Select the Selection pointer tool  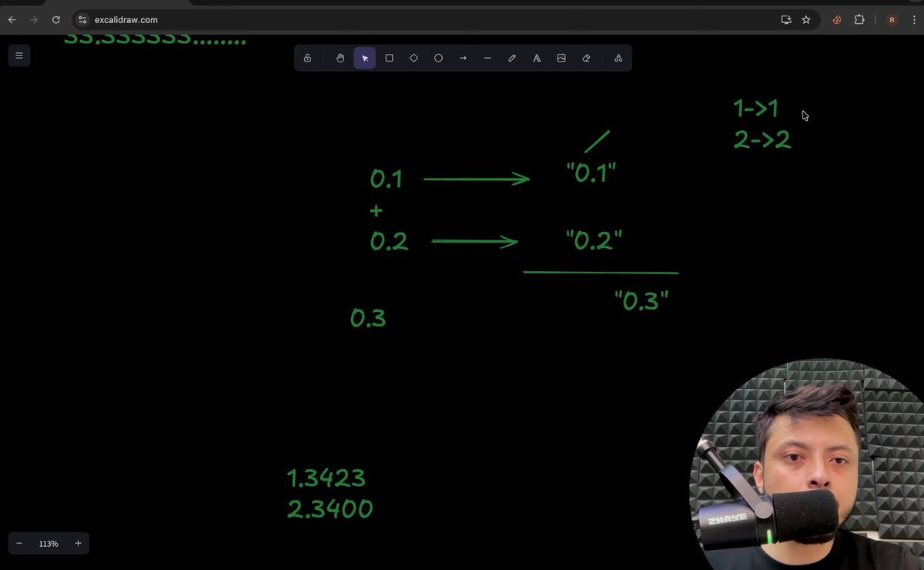click(364, 58)
